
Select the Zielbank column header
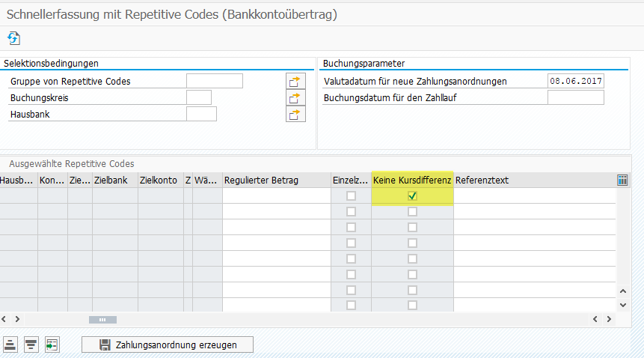pyautogui.click(x=114, y=180)
